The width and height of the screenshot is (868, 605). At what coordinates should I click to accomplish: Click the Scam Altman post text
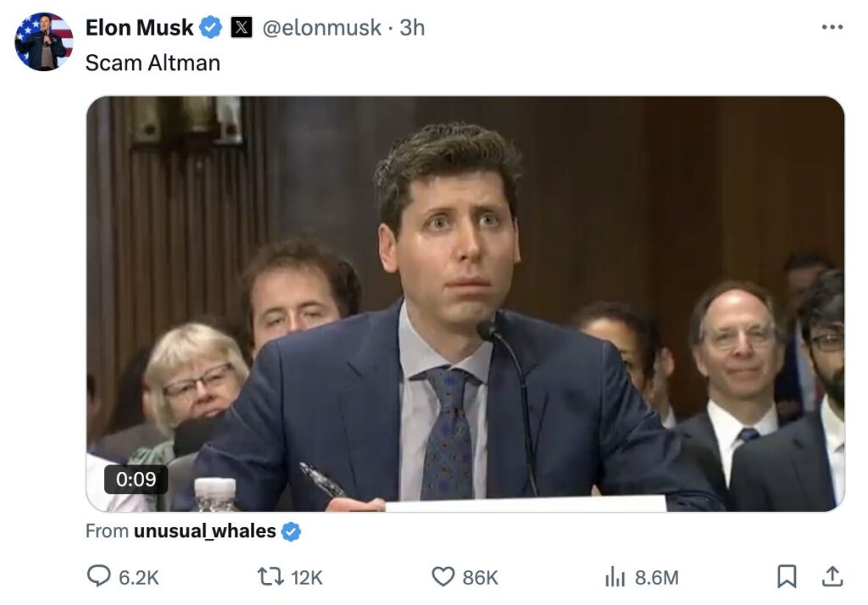153,63
